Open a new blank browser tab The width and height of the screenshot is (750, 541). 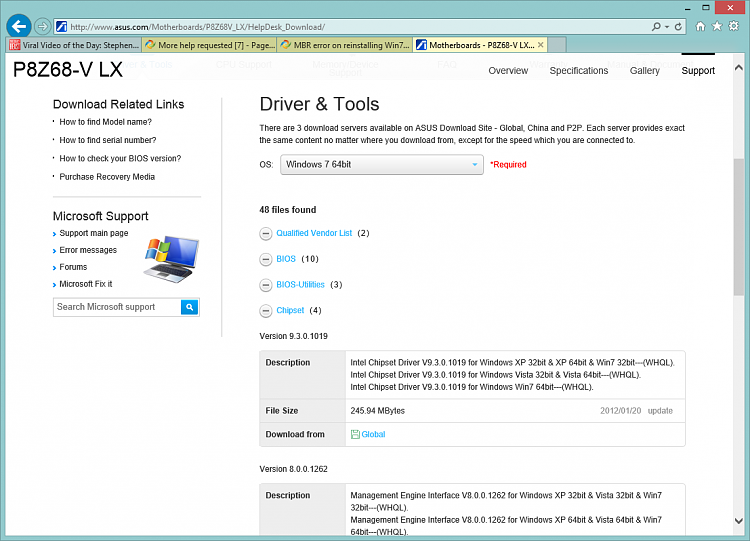click(557, 45)
